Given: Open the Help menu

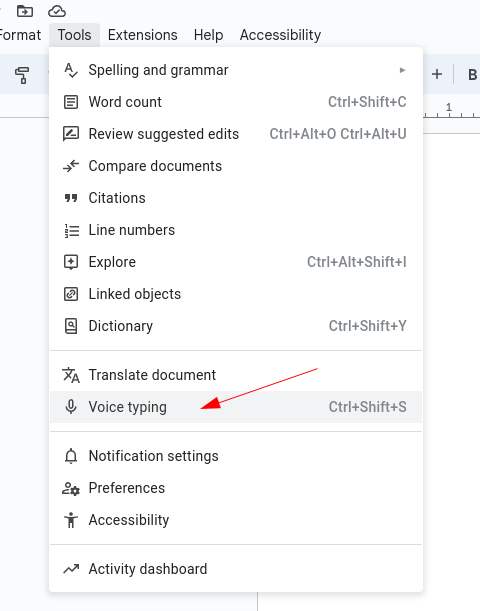Looking at the screenshot, I should click(x=208, y=35).
